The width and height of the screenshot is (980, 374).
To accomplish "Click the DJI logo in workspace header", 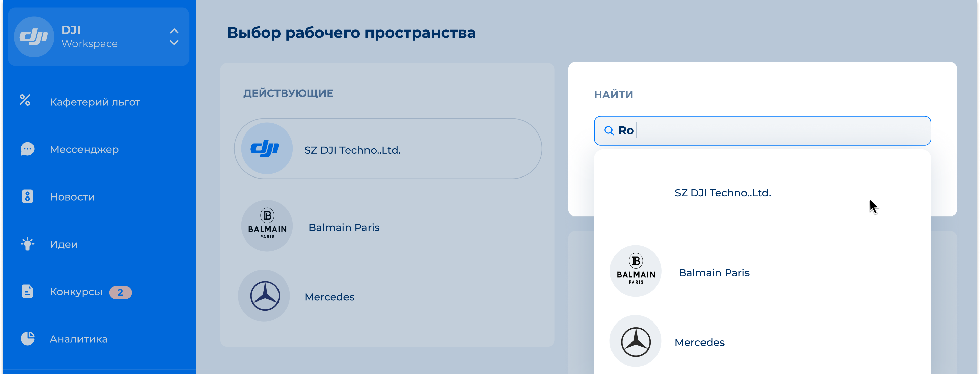I will click(x=34, y=37).
